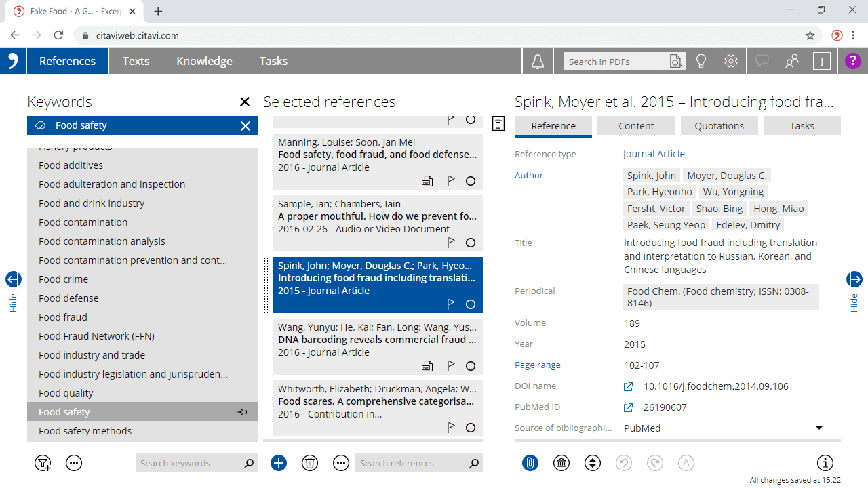
Task: Click the paperclip attachment icon
Action: coord(530,463)
